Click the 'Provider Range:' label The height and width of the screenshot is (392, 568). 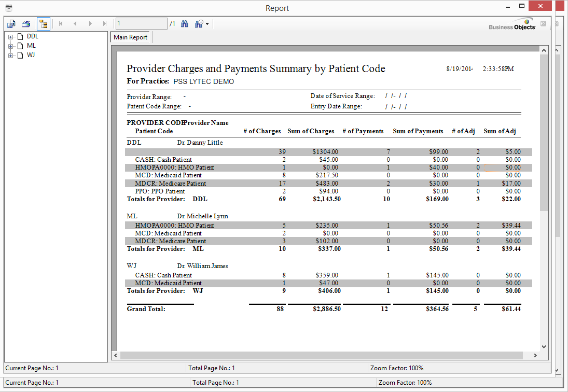[x=149, y=97]
